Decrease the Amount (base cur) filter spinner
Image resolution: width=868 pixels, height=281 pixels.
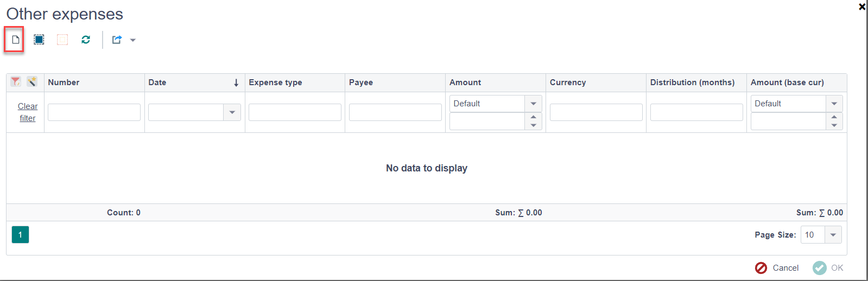click(834, 125)
